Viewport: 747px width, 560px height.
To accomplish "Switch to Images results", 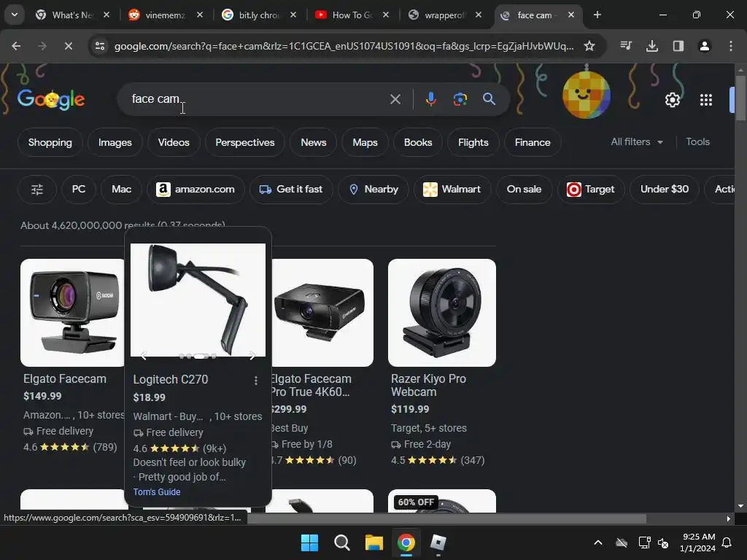I will click(115, 142).
